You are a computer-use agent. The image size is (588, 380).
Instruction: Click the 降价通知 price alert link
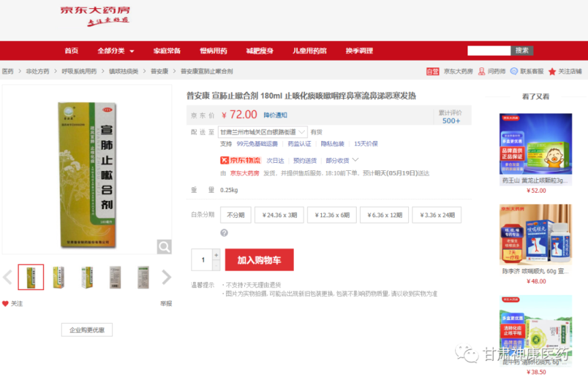click(x=275, y=115)
